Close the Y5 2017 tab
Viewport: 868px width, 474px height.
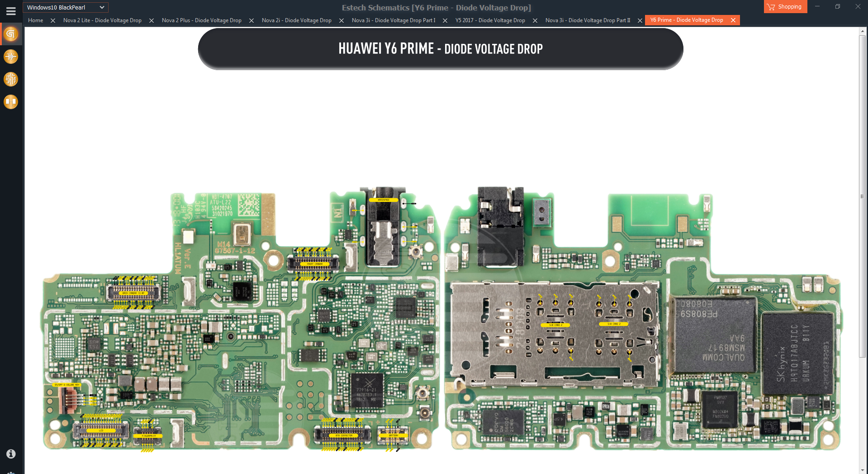click(x=535, y=20)
